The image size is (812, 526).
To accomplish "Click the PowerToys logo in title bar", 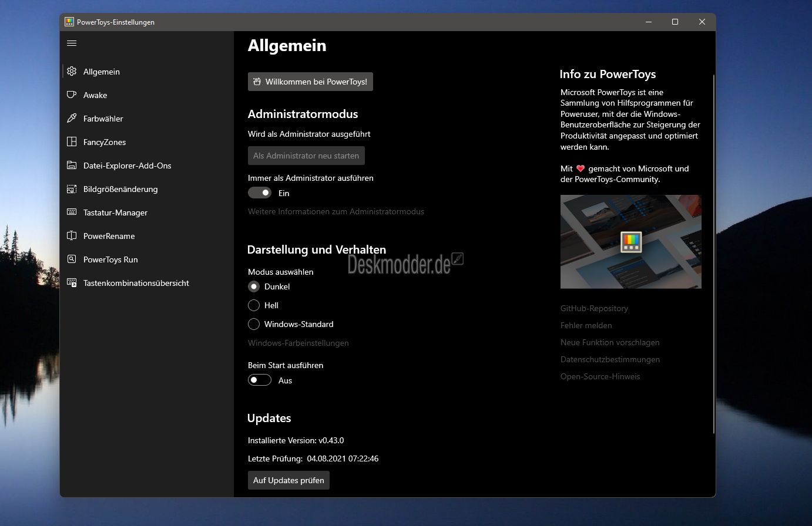I will coord(69,22).
